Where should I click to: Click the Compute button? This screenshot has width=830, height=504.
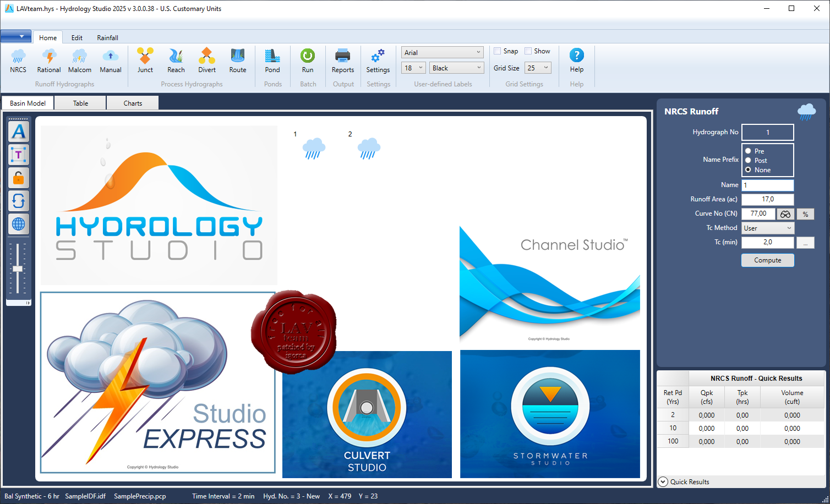point(768,260)
